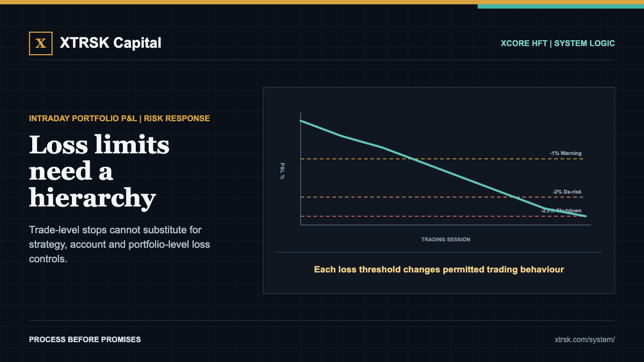644x362 pixels.
Task: Select the teal P&L decline line
Action: click(x=443, y=168)
